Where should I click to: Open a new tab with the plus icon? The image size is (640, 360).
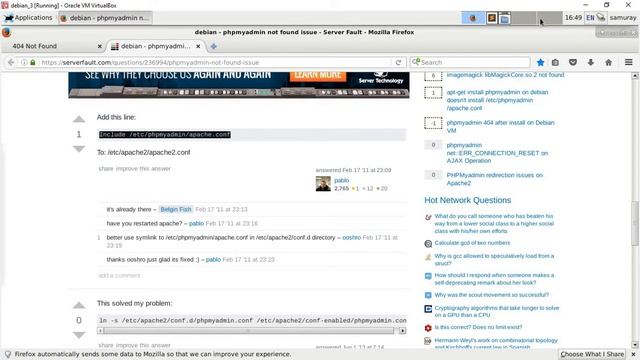(213, 47)
